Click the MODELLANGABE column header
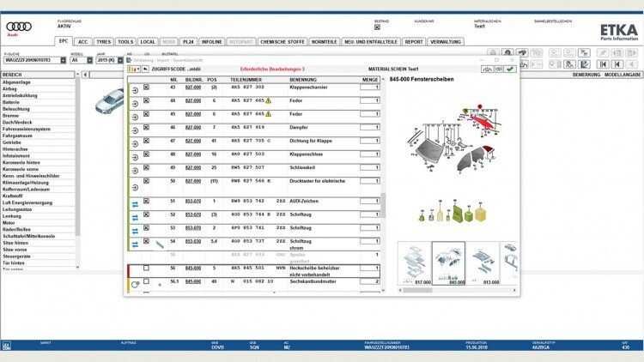The width and height of the screenshot is (644, 362). click(623, 75)
